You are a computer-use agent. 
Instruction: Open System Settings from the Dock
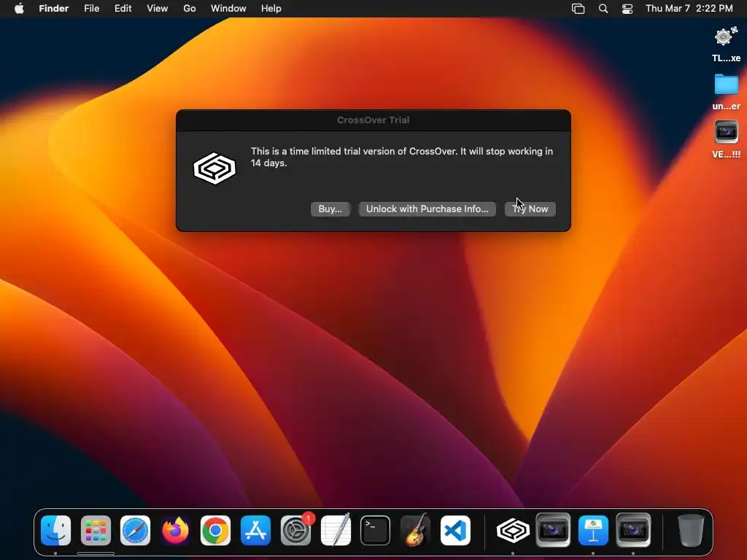295,531
